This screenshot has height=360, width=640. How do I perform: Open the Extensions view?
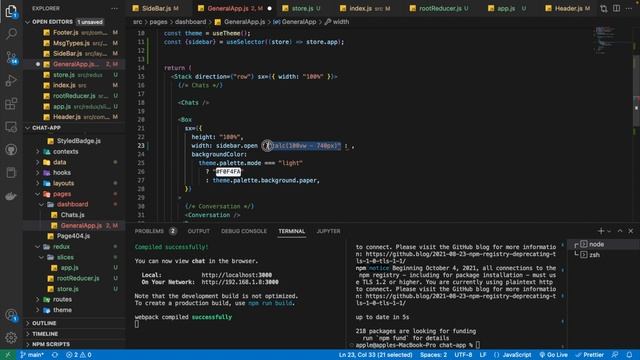point(11,104)
